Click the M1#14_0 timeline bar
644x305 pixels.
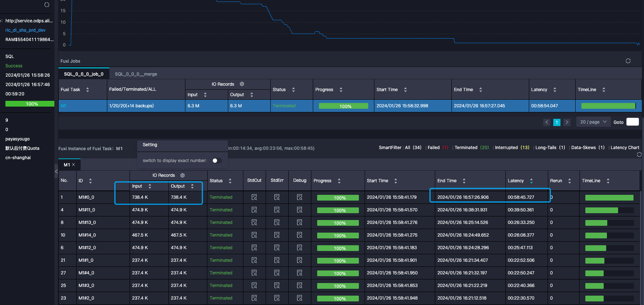point(609,236)
